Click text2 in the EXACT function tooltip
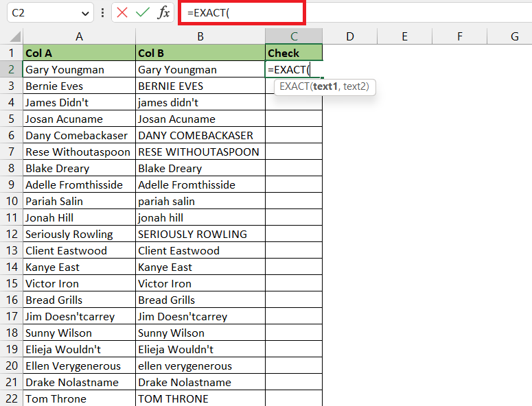The width and height of the screenshot is (532, 406). (354, 86)
